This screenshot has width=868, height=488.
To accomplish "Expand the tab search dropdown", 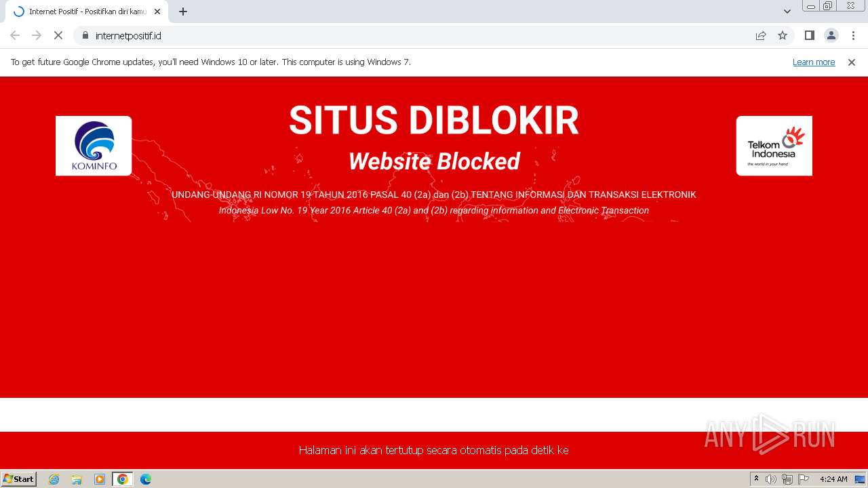I will click(787, 12).
